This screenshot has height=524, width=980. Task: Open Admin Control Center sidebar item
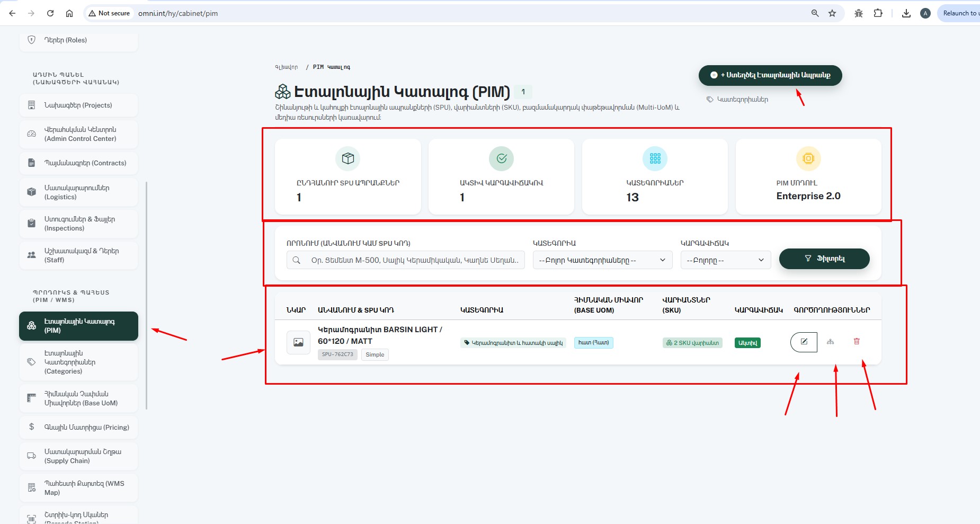78,134
